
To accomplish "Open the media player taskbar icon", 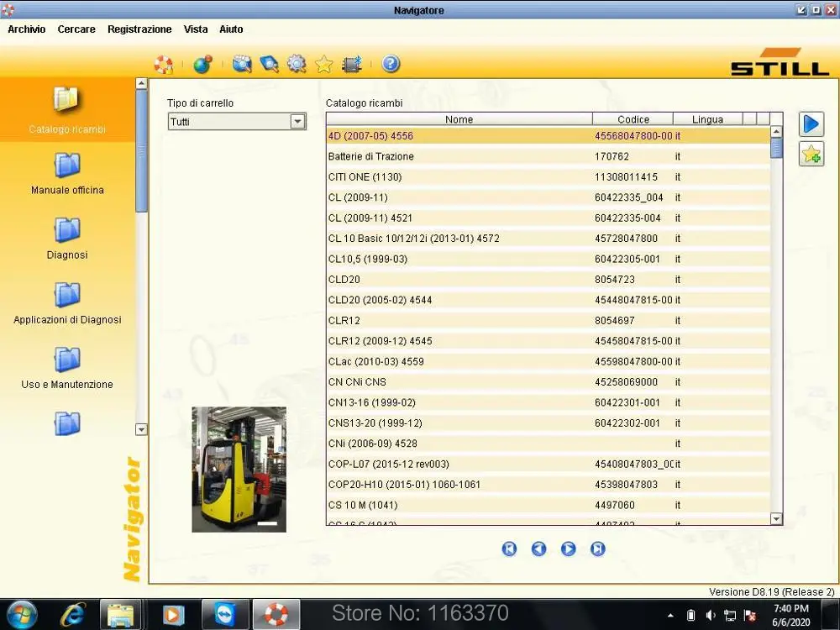I will tap(172, 615).
